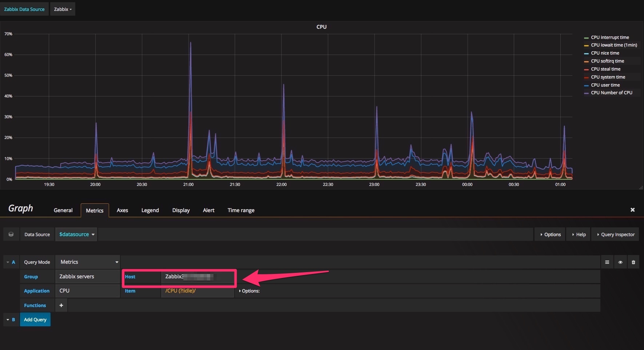Screen dimensions: 644x350
Task: Click the Item field with CPU regex
Action: (x=197, y=291)
